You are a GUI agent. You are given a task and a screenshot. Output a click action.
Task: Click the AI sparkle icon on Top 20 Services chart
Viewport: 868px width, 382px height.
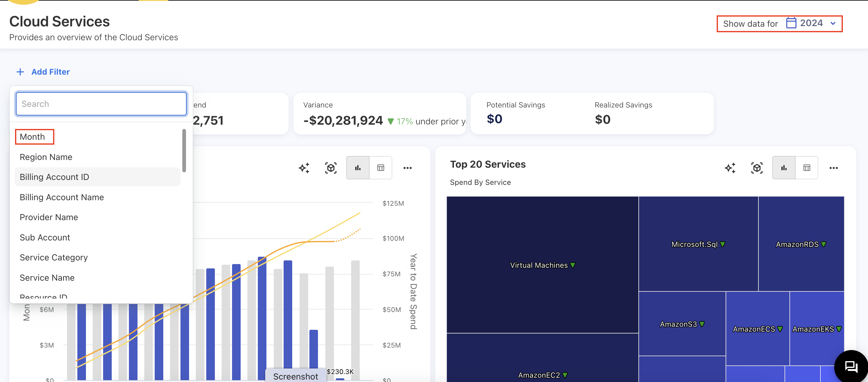[x=730, y=168]
